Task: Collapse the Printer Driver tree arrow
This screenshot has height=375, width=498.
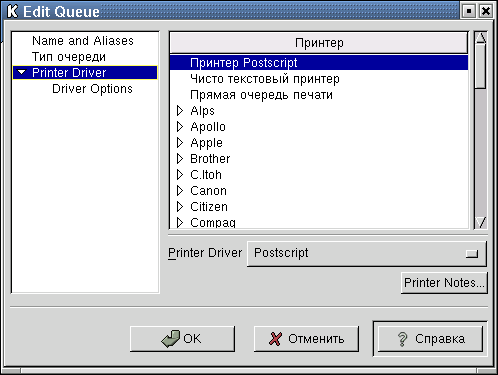Action: click(22, 72)
